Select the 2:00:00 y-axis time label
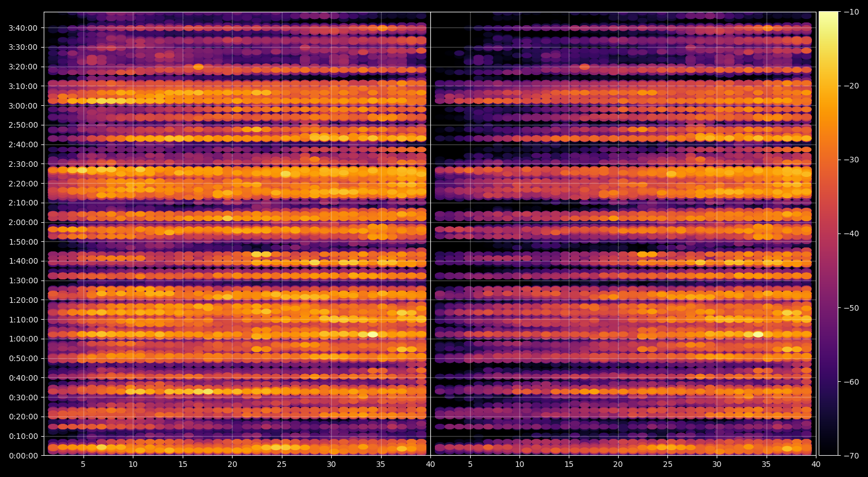 tap(23, 222)
